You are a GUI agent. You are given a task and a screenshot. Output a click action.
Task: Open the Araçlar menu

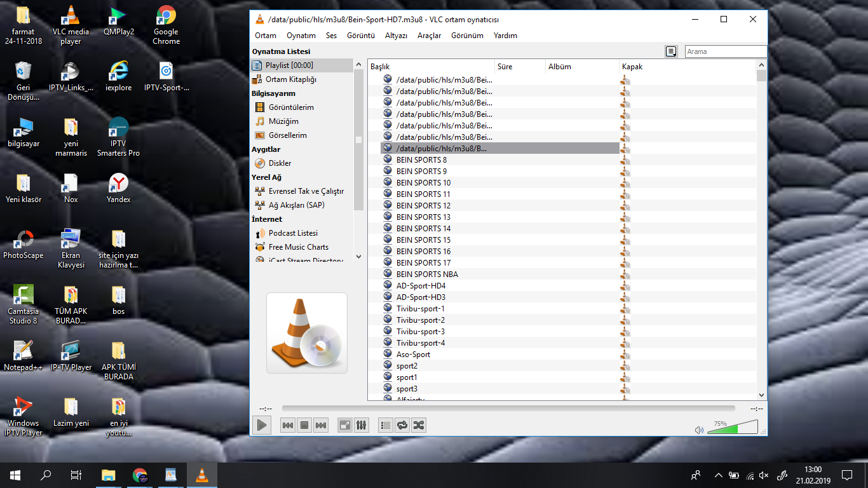tap(429, 36)
